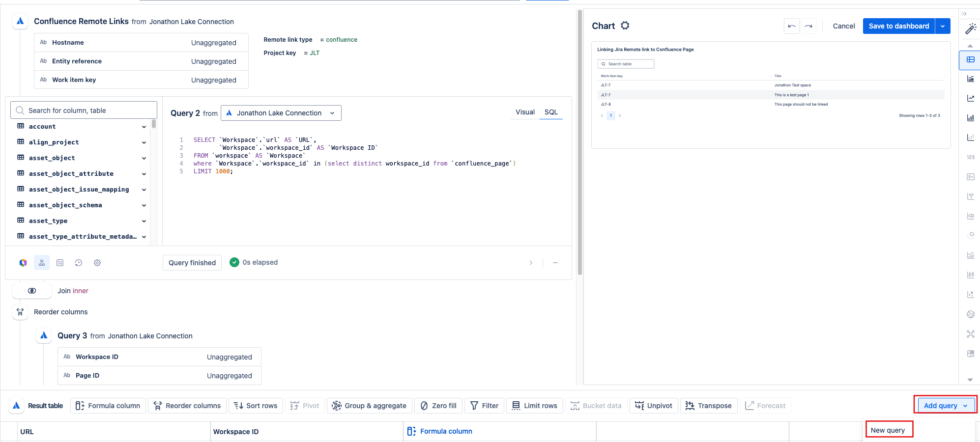Select the pie chart type icon
Screen dimensions: 980x442
pyautogui.click(x=971, y=235)
